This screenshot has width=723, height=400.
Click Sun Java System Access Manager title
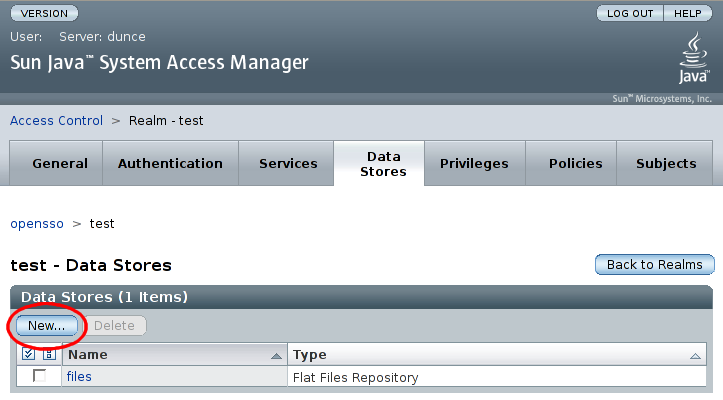tap(159, 63)
